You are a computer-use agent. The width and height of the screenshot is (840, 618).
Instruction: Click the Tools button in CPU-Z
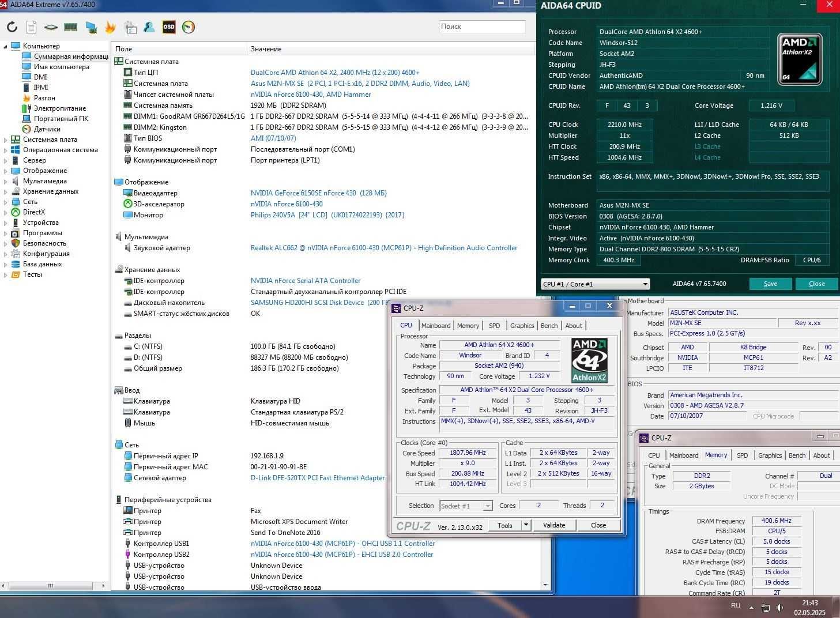(505, 525)
